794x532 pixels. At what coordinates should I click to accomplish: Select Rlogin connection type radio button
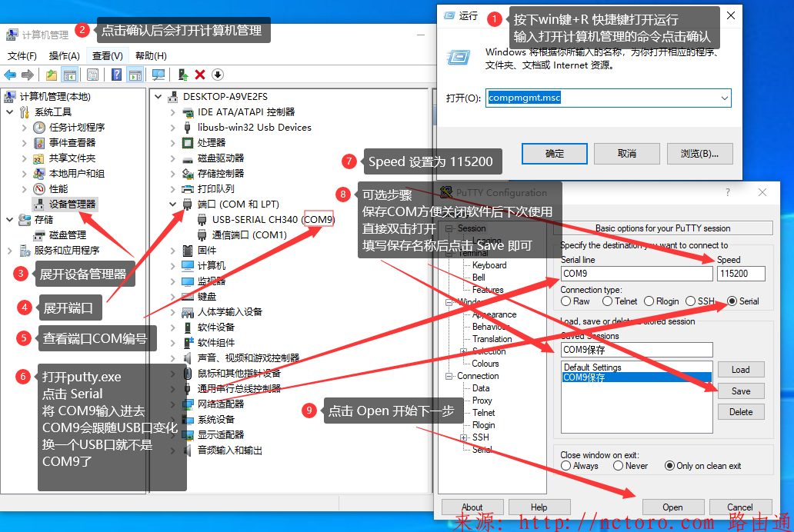tap(649, 301)
